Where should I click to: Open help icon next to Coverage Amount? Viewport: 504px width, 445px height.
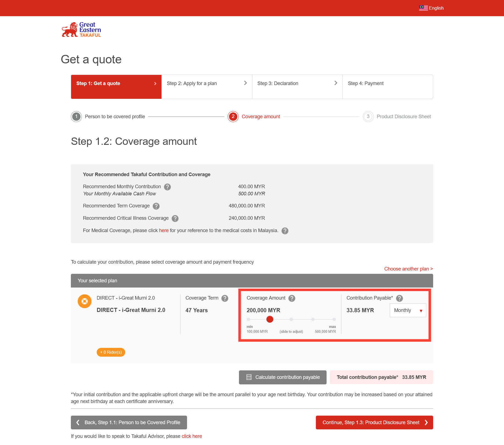coord(292,298)
